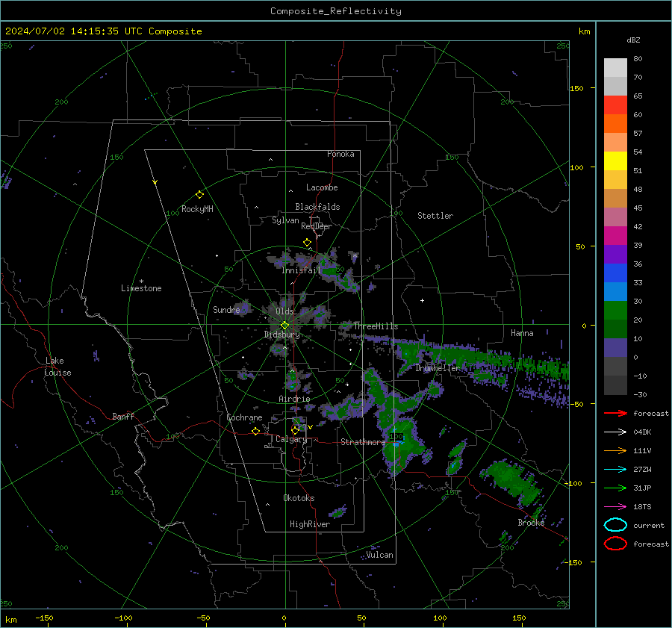Click the 100 value on right km axis
Screen dimensions: 672x628
click(577, 167)
